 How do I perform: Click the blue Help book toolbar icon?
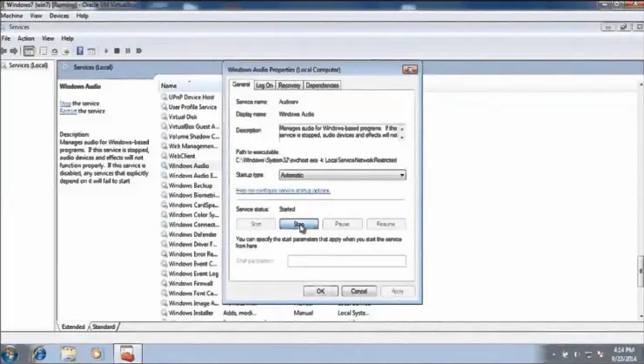point(80,51)
